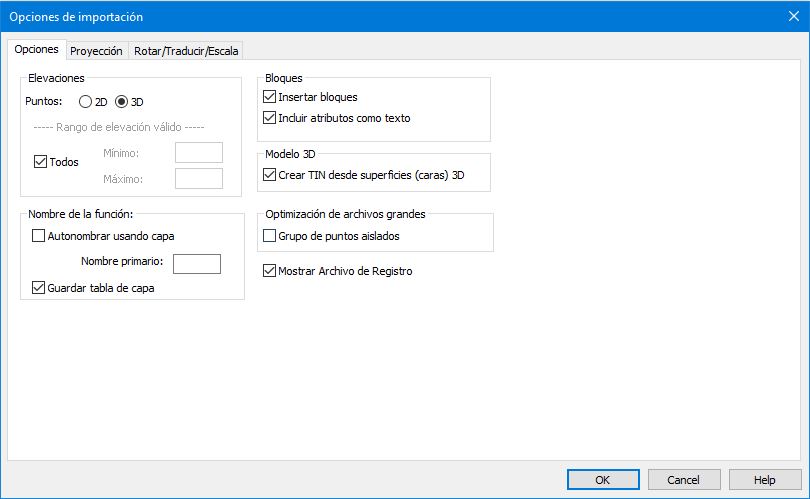Click the Mínimo elevation input field
Viewport: 810px width, 499px height.
pos(198,152)
